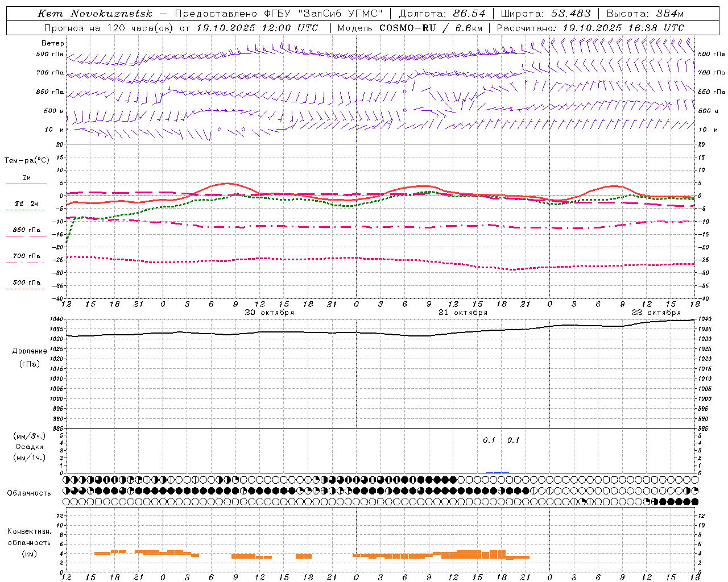Screen dimensions: 728x582
Task: Select the Широта: 53.483 header value
Action: point(545,14)
